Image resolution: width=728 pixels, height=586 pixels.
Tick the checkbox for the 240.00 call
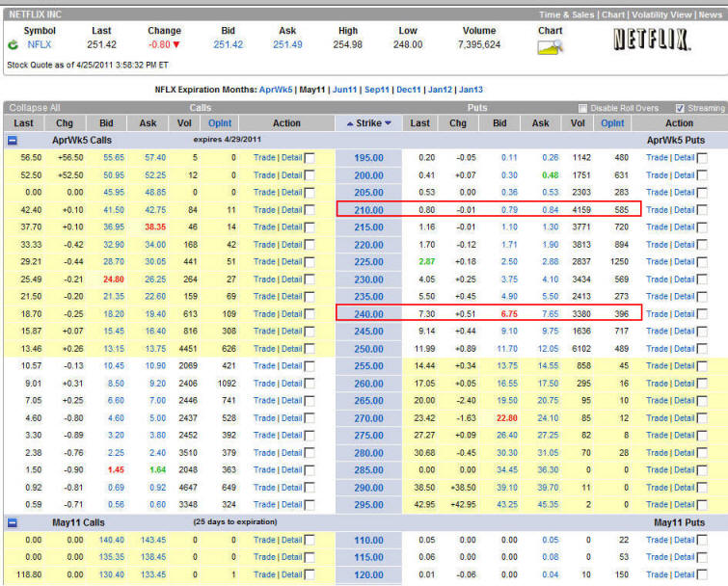pos(310,314)
